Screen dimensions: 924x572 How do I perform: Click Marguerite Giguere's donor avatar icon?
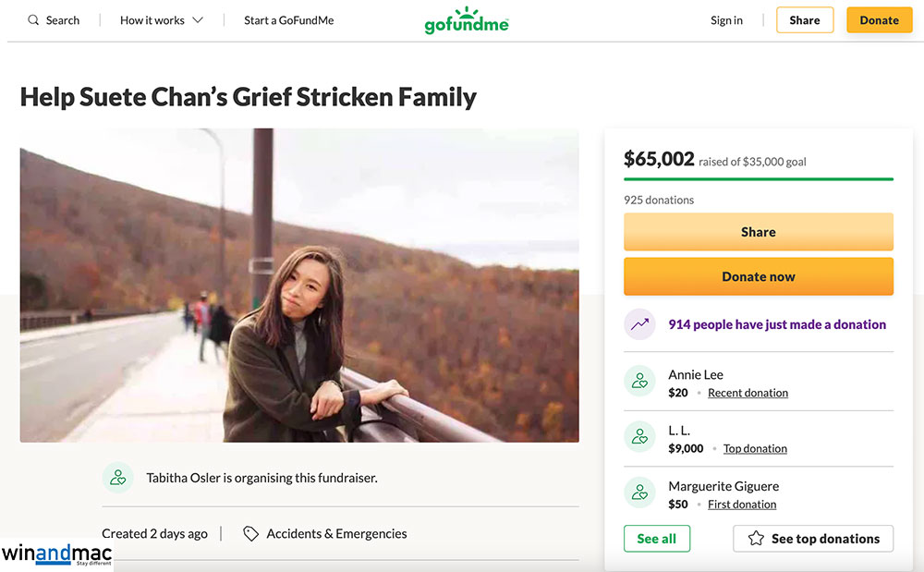point(639,493)
